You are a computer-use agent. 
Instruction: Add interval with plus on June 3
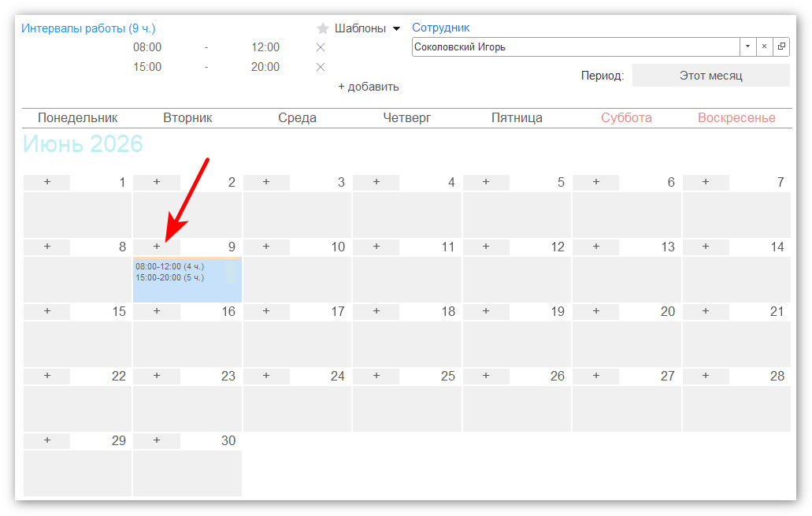coord(266,182)
